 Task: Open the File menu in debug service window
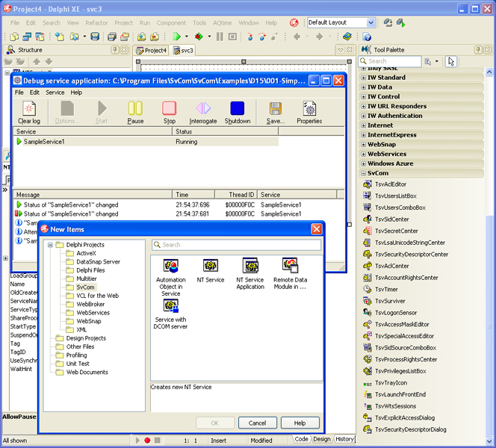point(19,93)
